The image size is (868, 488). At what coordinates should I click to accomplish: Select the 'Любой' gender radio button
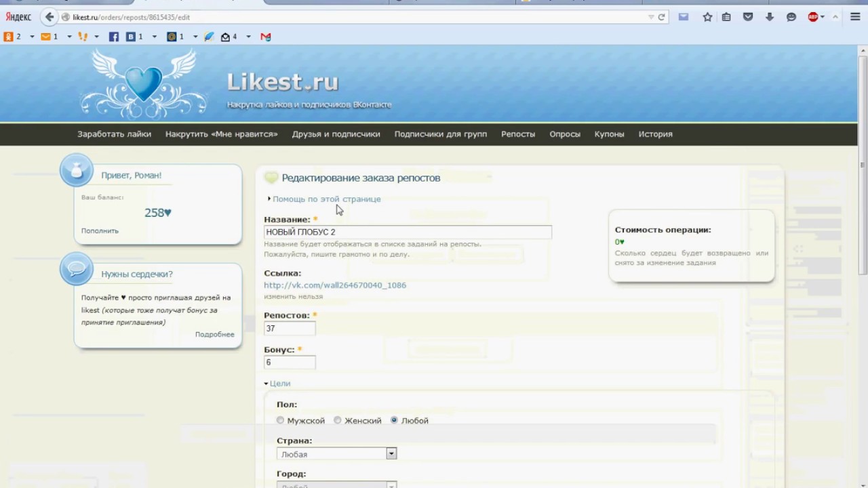click(394, 421)
